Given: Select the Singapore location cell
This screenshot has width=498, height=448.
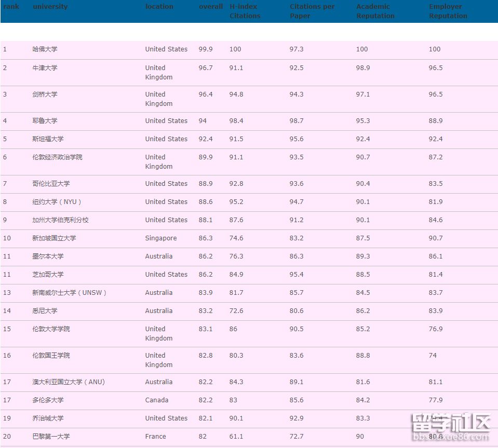Looking at the screenshot, I should click(x=160, y=238).
